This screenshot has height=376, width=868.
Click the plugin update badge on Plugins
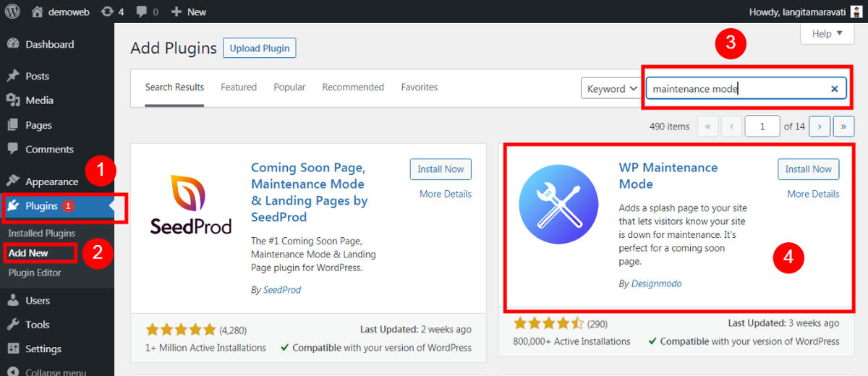(68, 206)
